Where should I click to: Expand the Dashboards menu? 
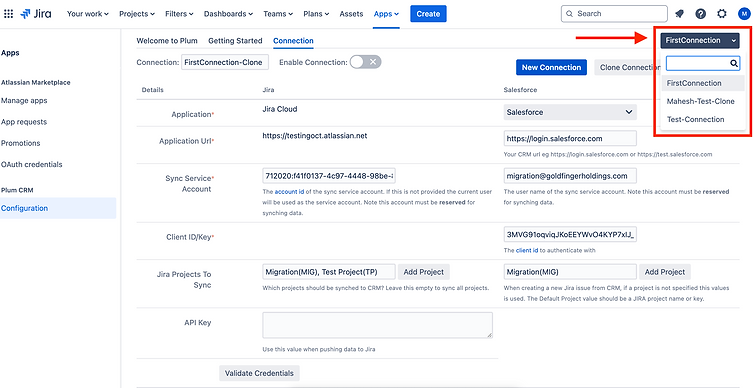(x=229, y=14)
